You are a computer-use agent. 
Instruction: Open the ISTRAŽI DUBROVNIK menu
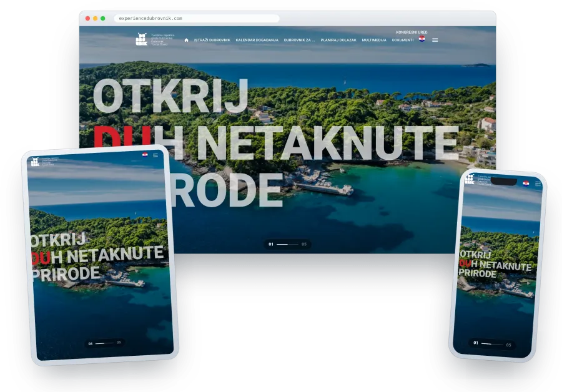coord(212,40)
